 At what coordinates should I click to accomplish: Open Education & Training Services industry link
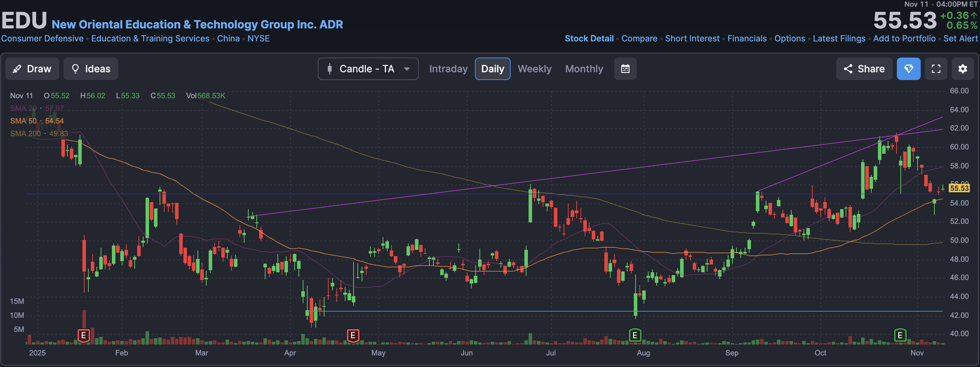click(x=150, y=39)
